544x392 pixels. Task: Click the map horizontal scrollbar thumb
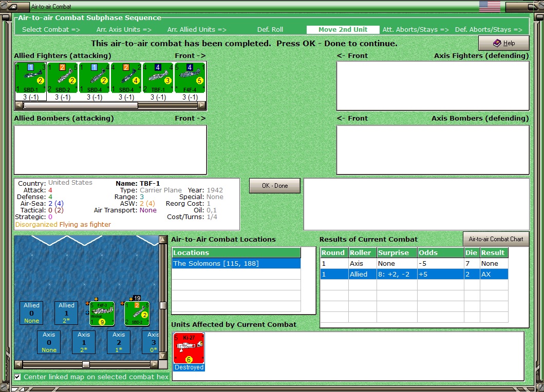[86, 364]
